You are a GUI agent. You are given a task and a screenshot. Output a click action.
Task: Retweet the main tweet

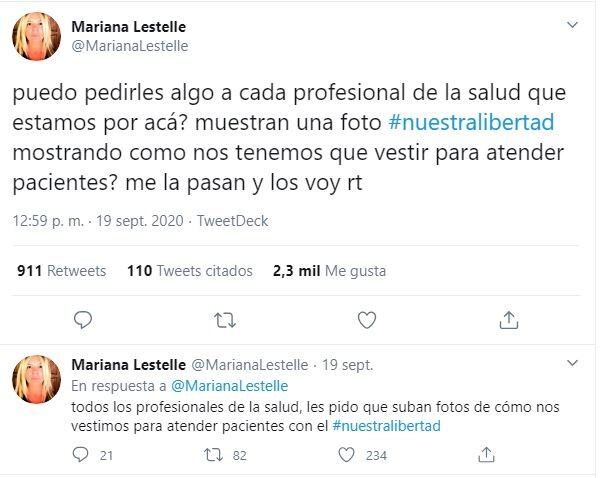pos(226,320)
